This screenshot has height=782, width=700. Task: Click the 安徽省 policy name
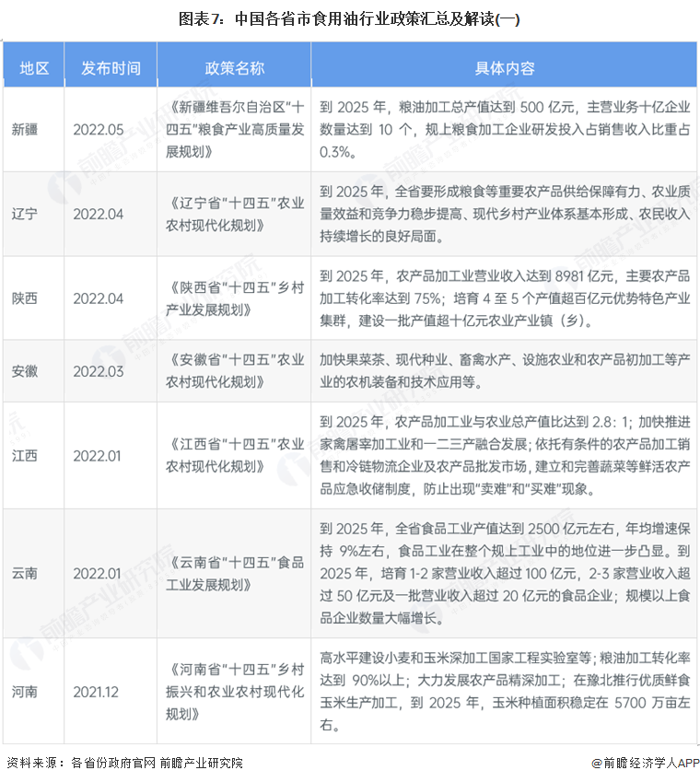click(235, 371)
